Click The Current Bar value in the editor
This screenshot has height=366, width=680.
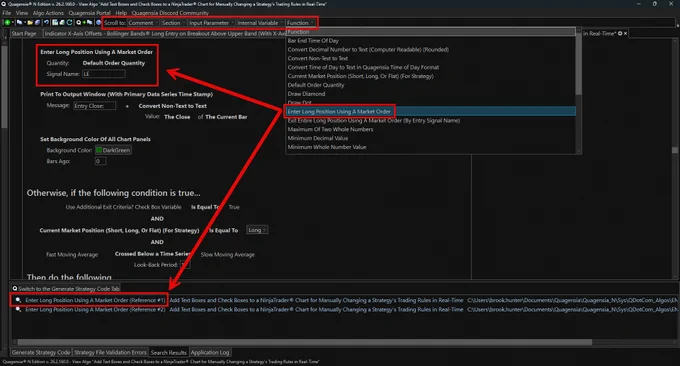(226, 117)
